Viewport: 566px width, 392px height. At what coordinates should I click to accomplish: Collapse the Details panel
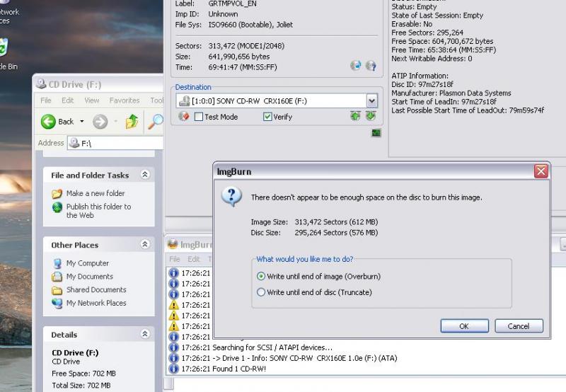(x=145, y=335)
